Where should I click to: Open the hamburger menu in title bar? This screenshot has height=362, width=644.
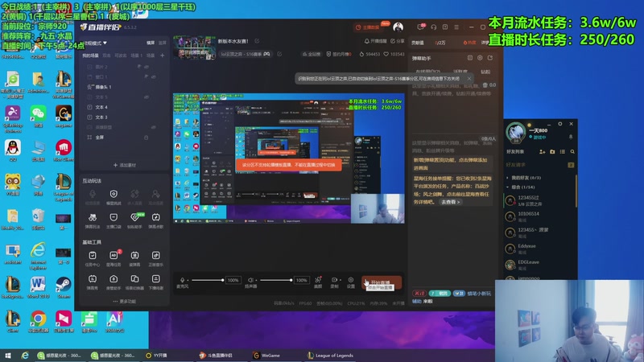[456, 27]
